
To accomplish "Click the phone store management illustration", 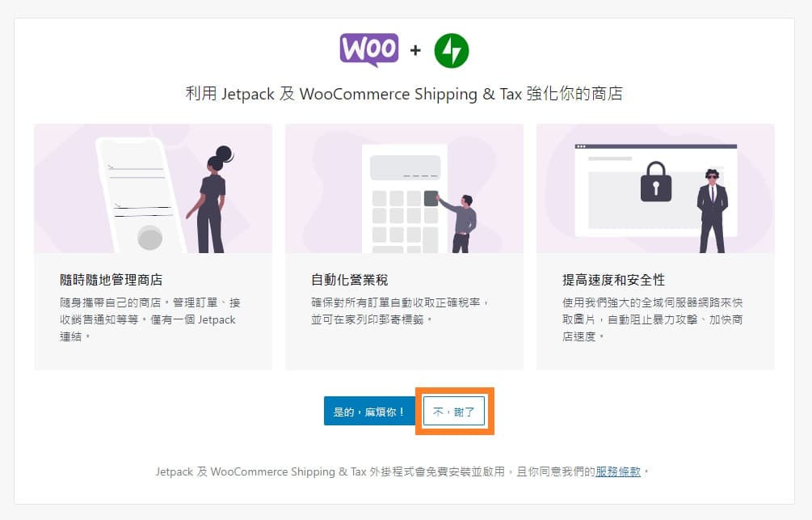I will 154,188.
